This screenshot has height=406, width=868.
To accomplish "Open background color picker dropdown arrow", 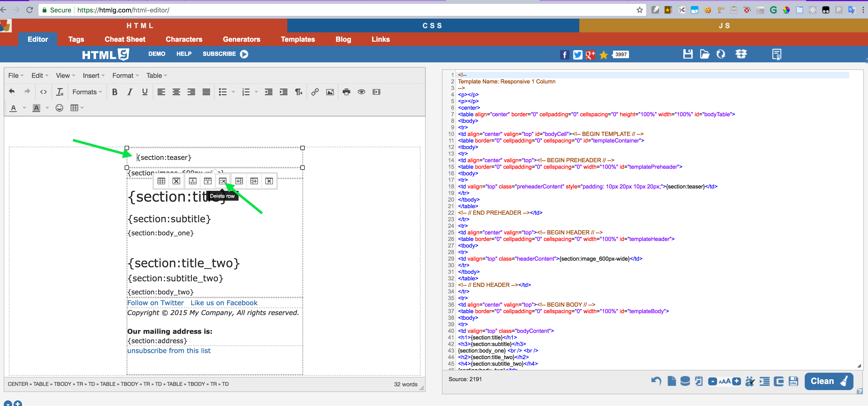I will pyautogui.click(x=47, y=108).
